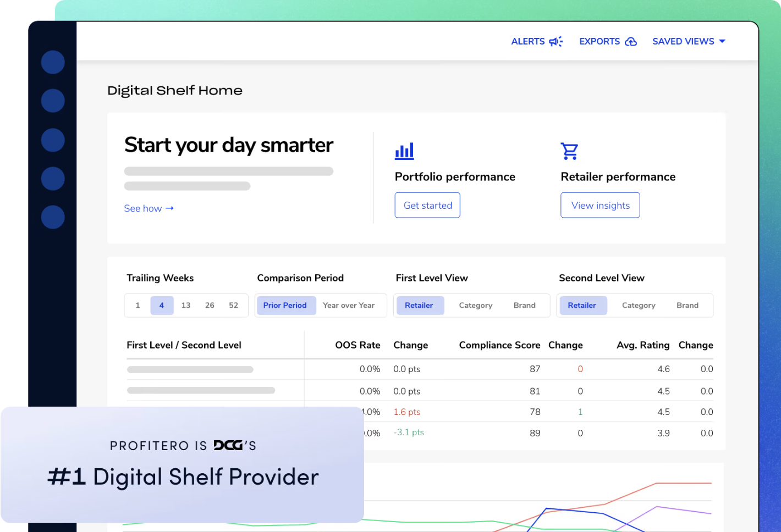781x532 pixels.
Task: Click the Retailer performance shopping cart icon
Action: coord(569,151)
